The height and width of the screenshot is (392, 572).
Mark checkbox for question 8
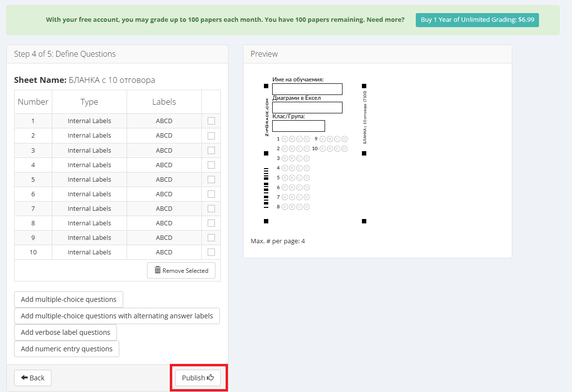[211, 223]
